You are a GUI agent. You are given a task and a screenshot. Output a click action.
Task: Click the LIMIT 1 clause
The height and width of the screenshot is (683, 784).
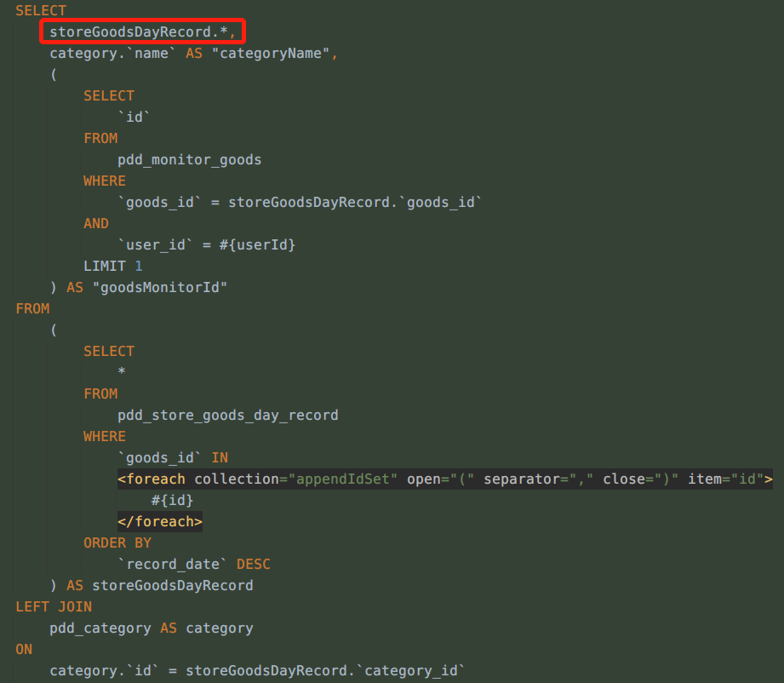click(x=113, y=267)
